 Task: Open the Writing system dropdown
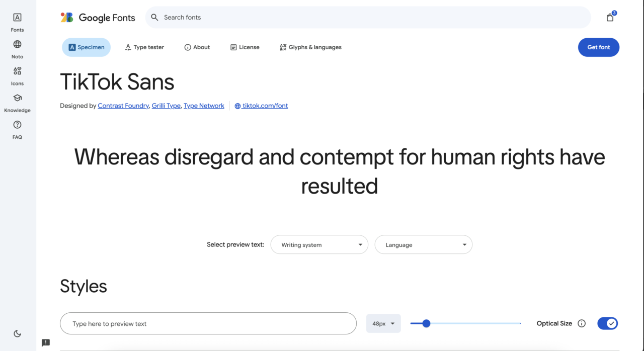[319, 244]
